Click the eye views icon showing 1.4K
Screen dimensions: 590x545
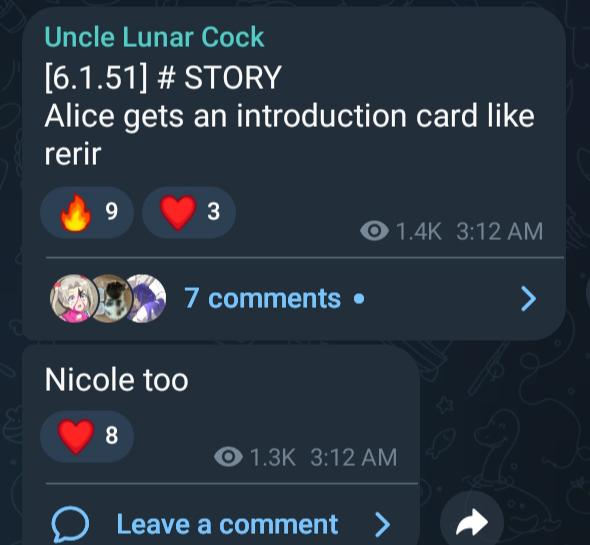[374, 231]
